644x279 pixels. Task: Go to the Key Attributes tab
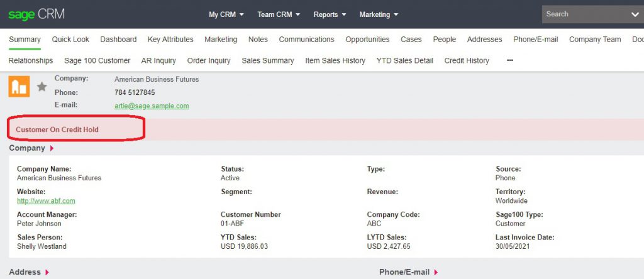(x=170, y=40)
